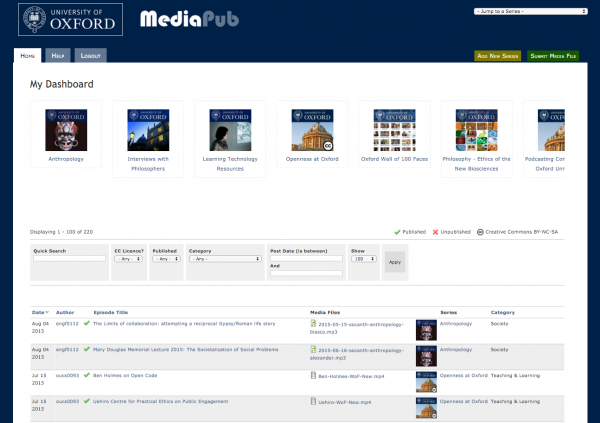Open Learning Technology Resources series cover

[230, 130]
